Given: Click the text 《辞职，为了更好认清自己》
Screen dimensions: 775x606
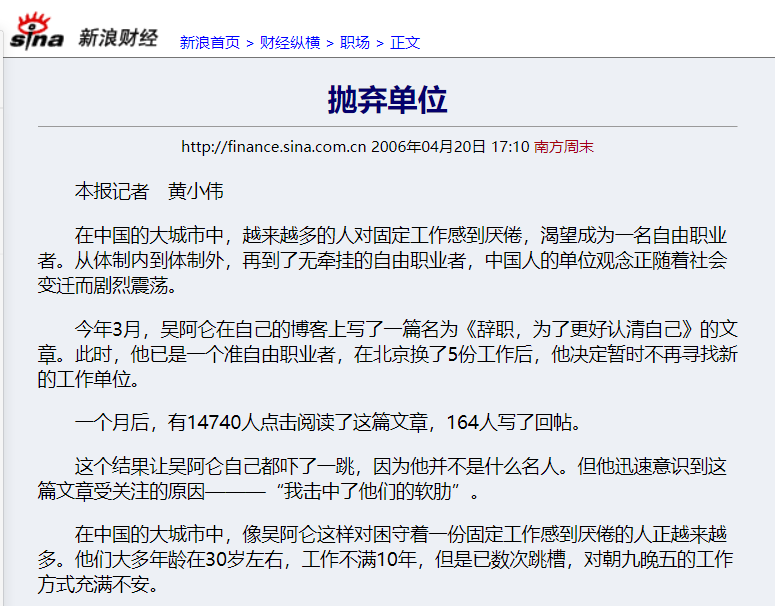Looking at the screenshot, I should [581, 329].
